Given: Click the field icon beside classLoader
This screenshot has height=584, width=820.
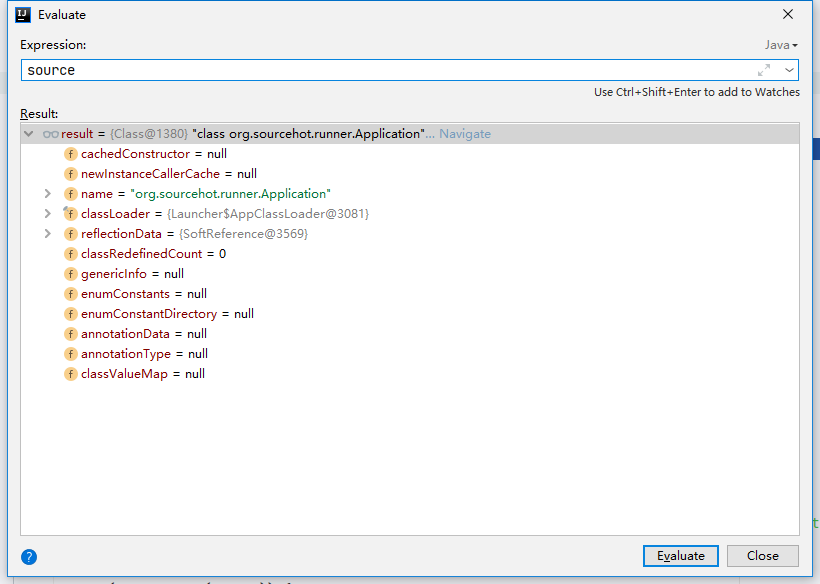Looking at the screenshot, I should tap(71, 214).
